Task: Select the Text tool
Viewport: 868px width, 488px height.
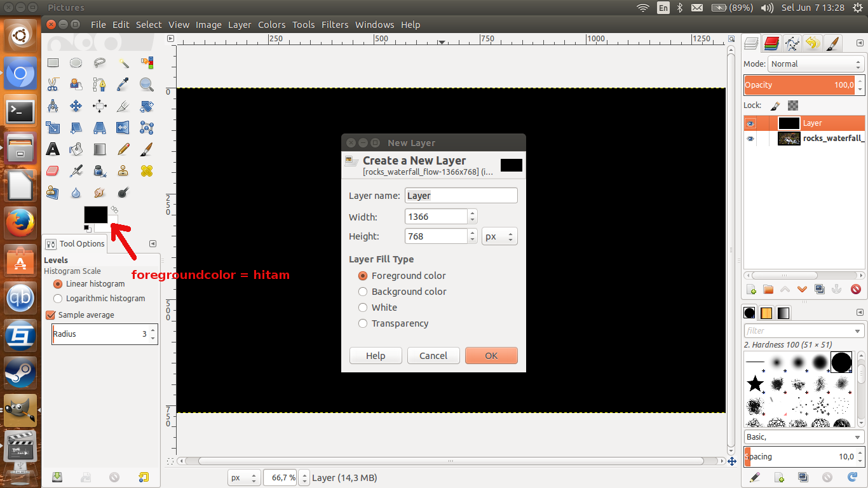Action: click(x=53, y=149)
